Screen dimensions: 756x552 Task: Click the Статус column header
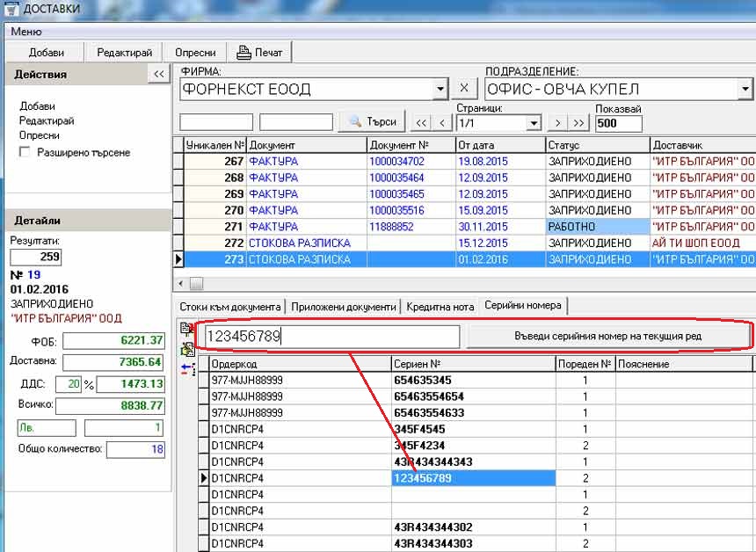coord(598,145)
